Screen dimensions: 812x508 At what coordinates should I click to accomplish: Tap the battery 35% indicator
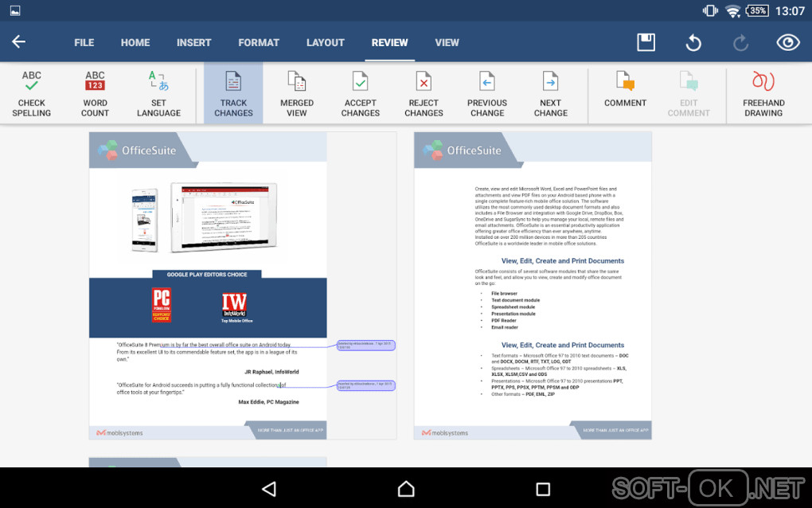point(756,10)
